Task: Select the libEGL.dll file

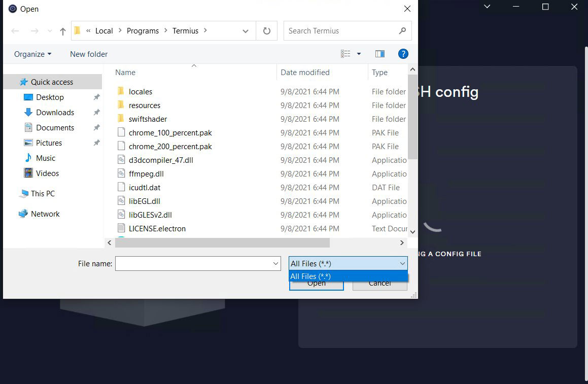Action: 145,201
